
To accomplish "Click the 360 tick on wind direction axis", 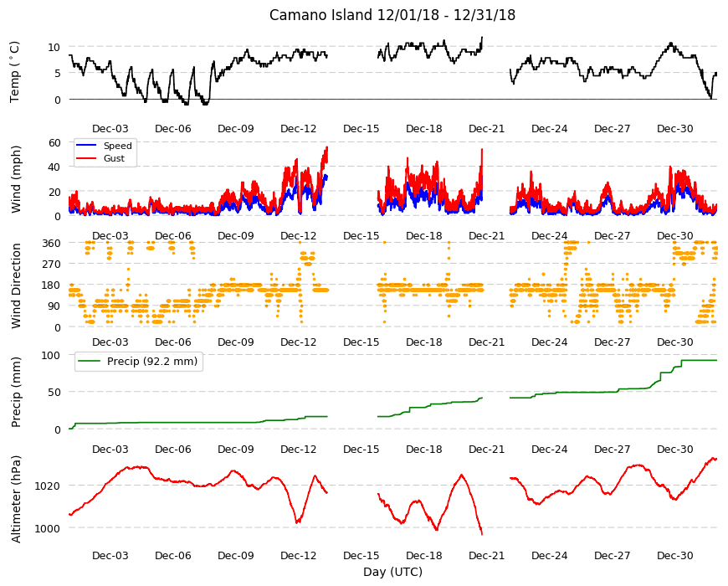I will (52, 243).
